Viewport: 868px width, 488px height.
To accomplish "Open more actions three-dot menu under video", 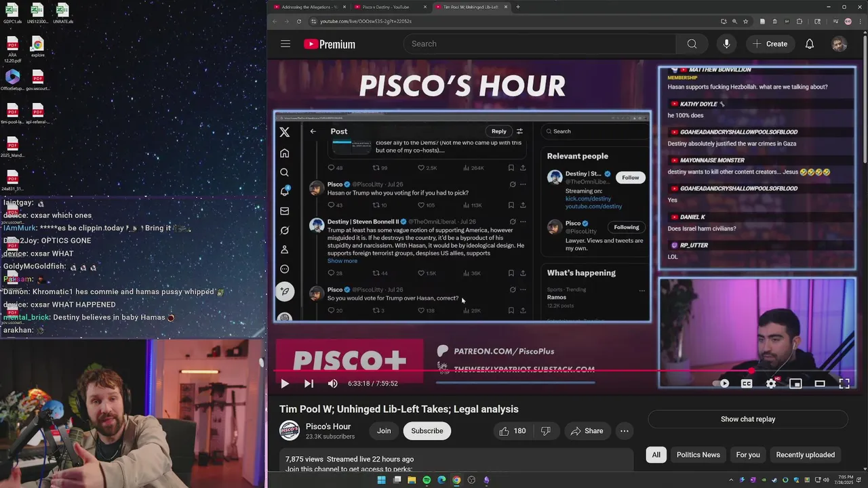I will (625, 431).
